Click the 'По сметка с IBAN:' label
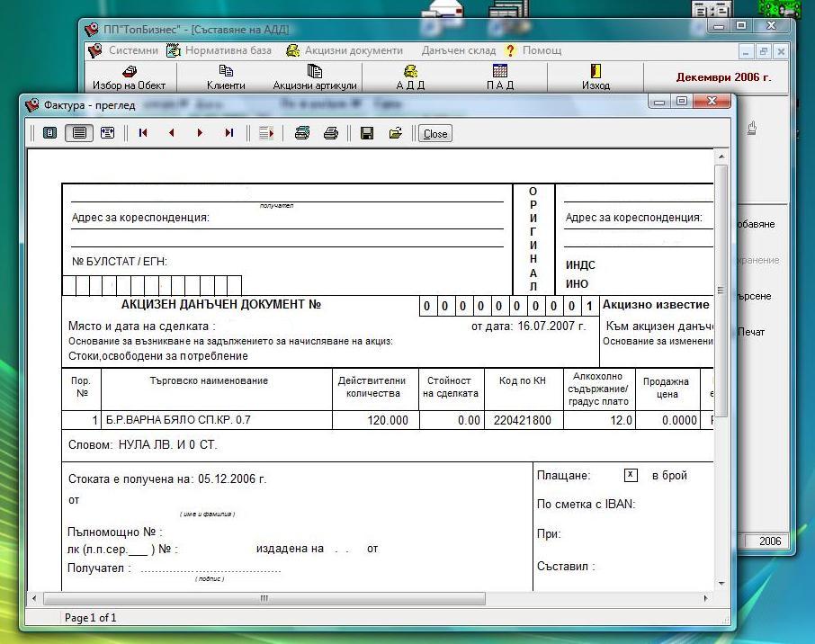 (586, 505)
